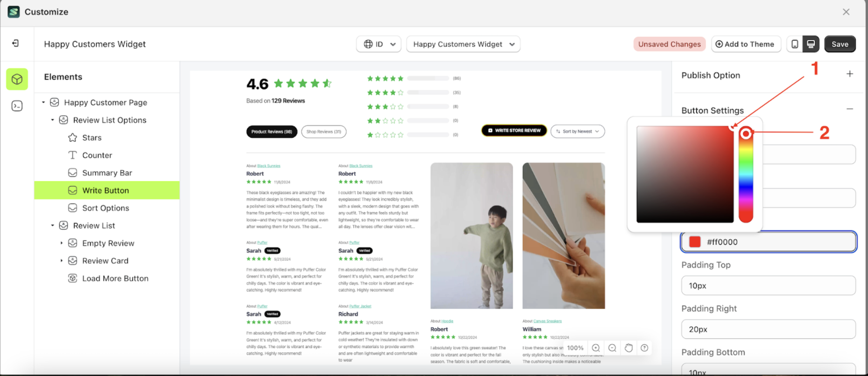Click the exit editor icon at top left

(x=15, y=43)
